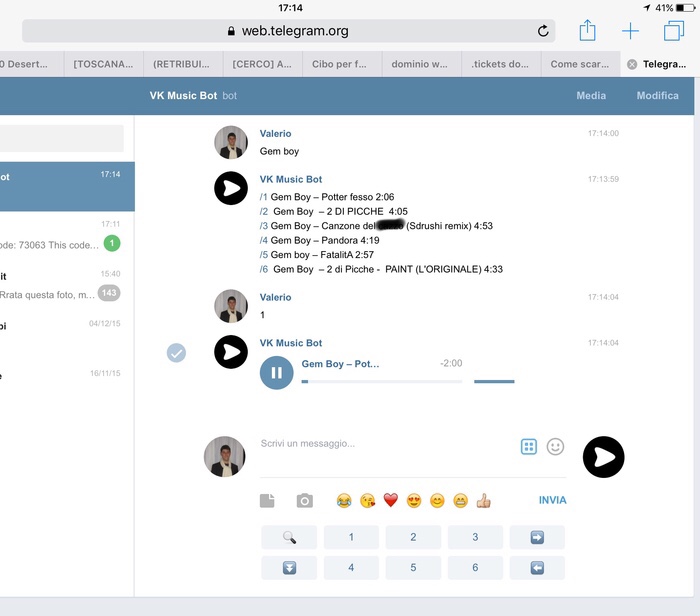Reload the page in Safari address bar
Screen dimensions: 700x616
(543, 31)
